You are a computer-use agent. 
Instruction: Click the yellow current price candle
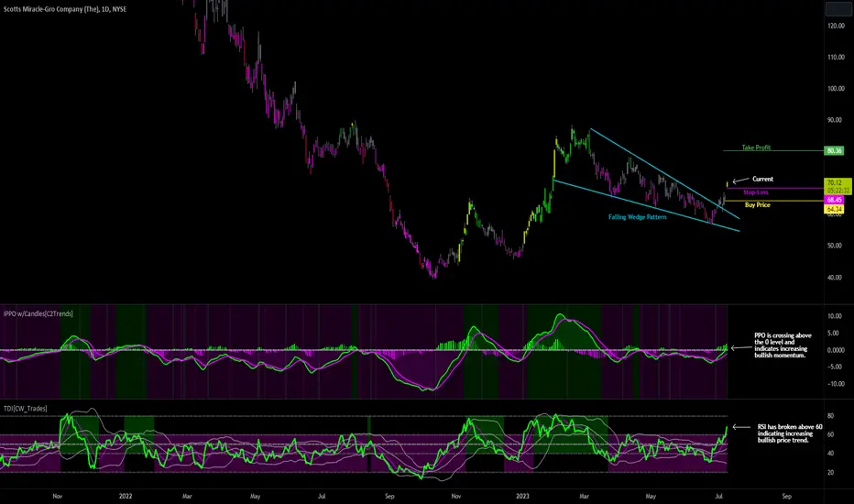(x=728, y=184)
